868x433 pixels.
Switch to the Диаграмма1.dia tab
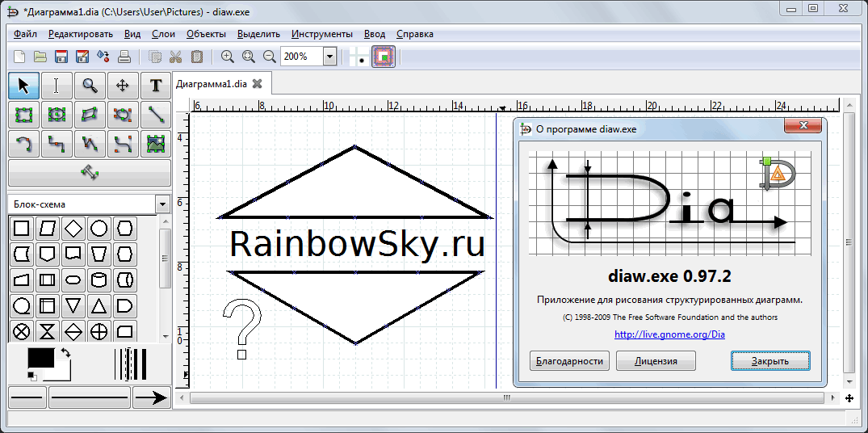click(x=211, y=84)
